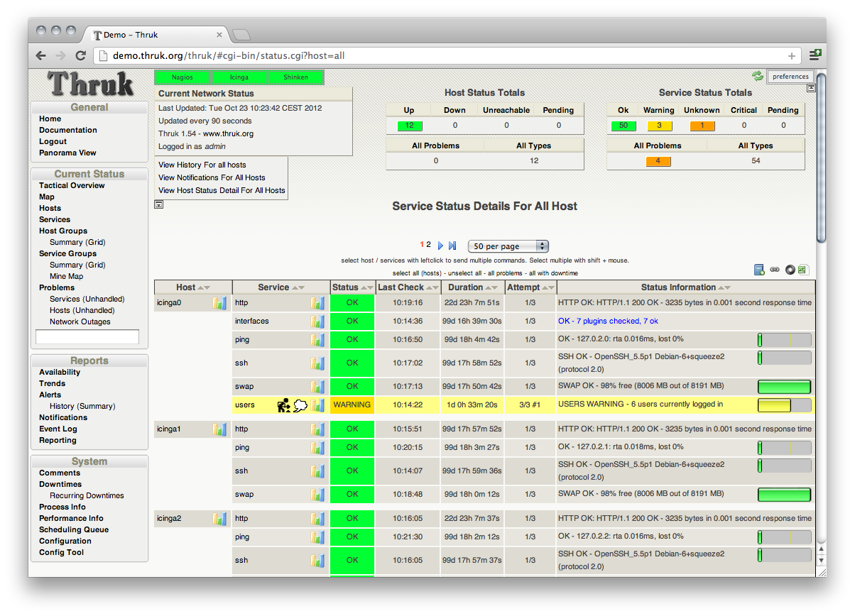Viewport: 855px width, 616px height.
Task: Click the sidebar search input field
Action: [x=87, y=337]
